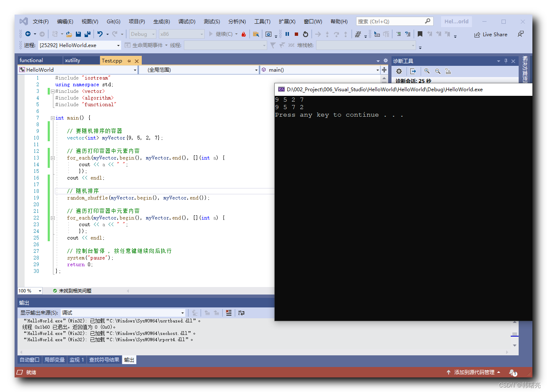The image size is (547, 392).
Task: Click the diagnostic tools export icon
Action: [x=413, y=71]
